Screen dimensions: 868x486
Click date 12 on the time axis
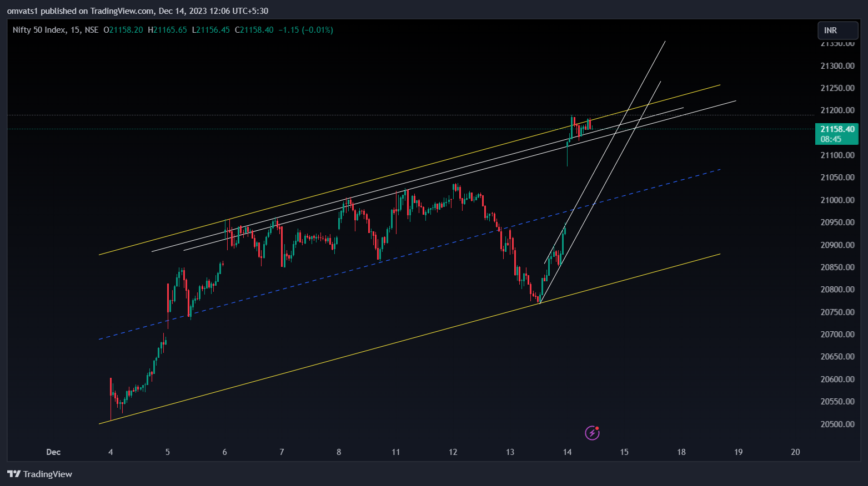[x=453, y=452]
